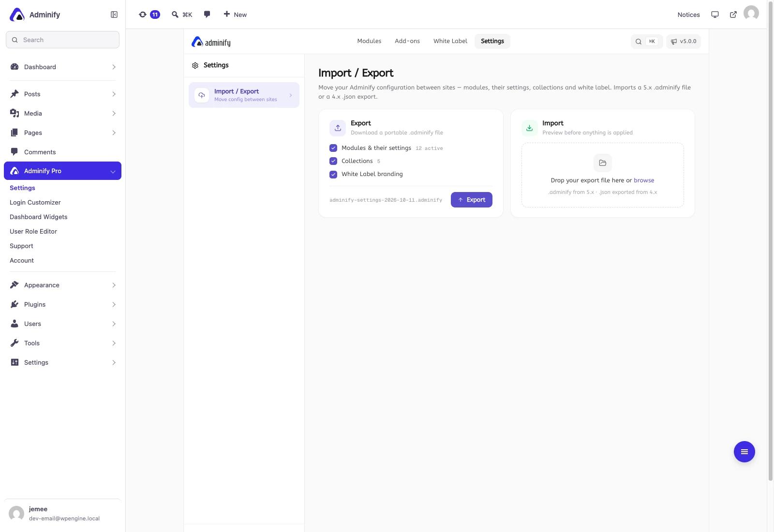The width and height of the screenshot is (774, 532).
Task: Collapse the sidebar with the panel icon
Action: [114, 15]
